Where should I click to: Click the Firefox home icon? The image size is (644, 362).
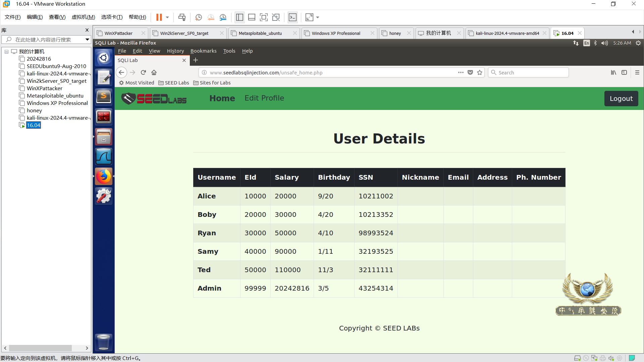coord(154,72)
